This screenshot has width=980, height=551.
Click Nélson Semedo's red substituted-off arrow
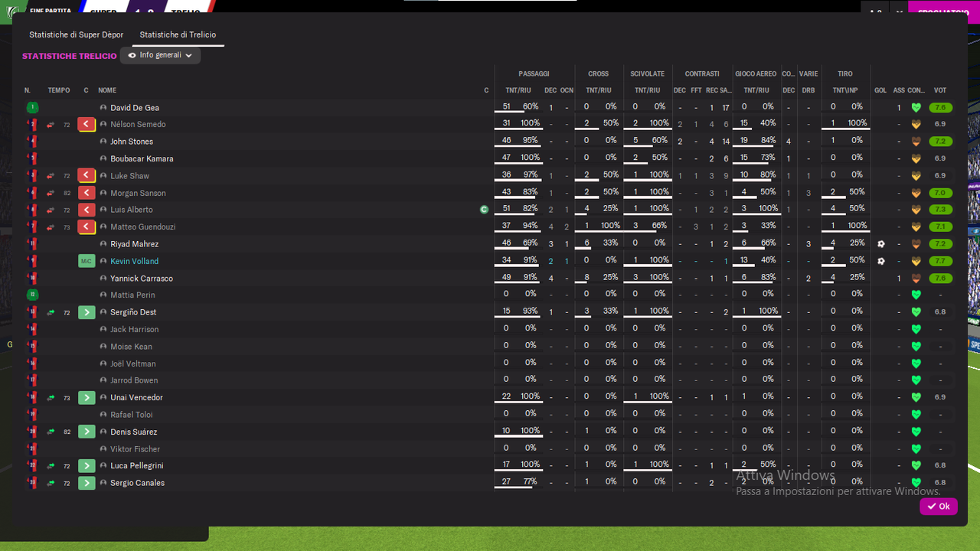tap(87, 125)
